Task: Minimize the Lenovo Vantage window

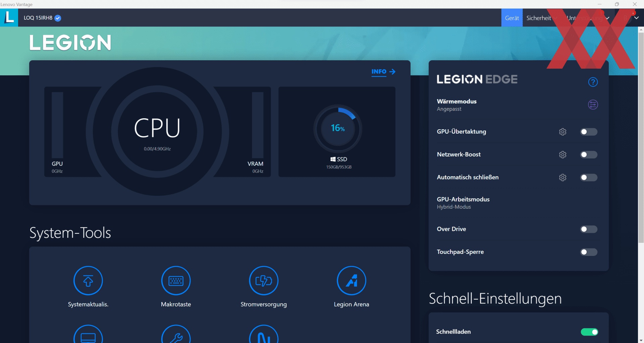Action: click(x=599, y=4)
